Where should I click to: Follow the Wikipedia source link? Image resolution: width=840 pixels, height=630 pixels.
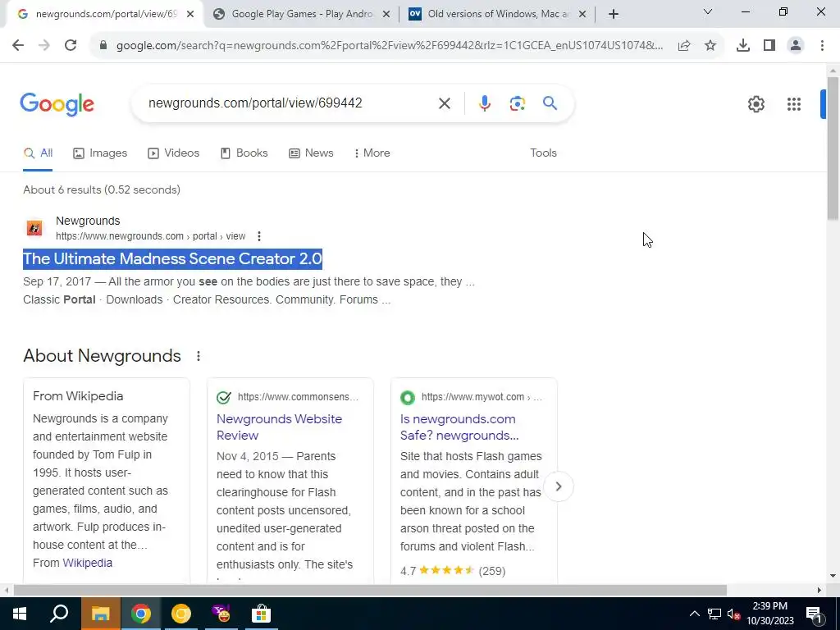coord(87,563)
